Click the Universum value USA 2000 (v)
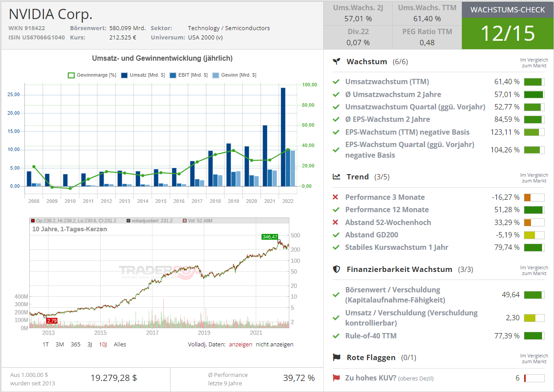This screenshot has height=392, width=554. 205,37
